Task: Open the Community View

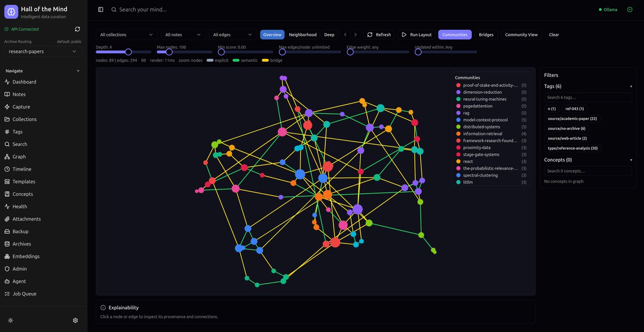Action: point(521,35)
